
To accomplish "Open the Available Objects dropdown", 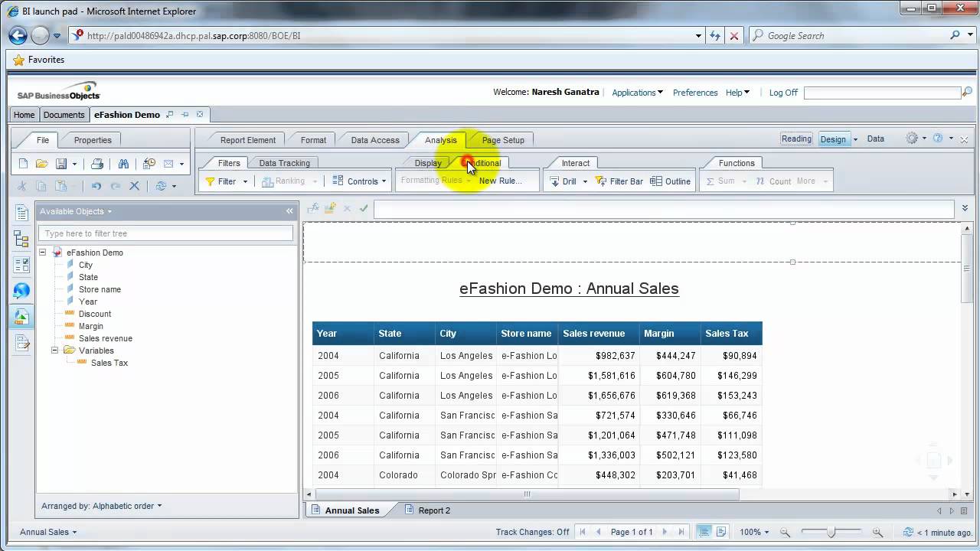I will tap(76, 211).
